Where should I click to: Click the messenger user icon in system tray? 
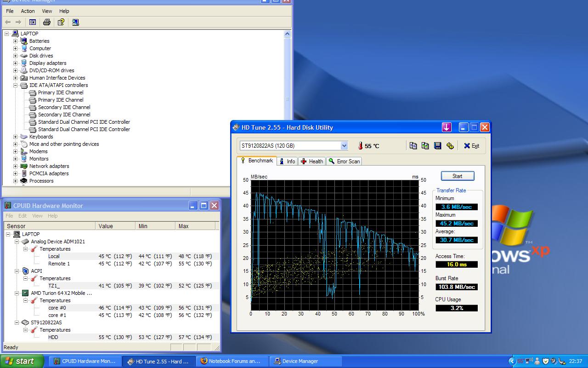point(537,361)
